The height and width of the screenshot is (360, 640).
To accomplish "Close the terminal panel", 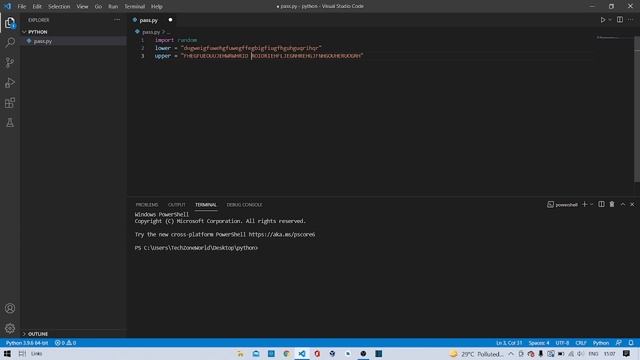I will point(632,204).
